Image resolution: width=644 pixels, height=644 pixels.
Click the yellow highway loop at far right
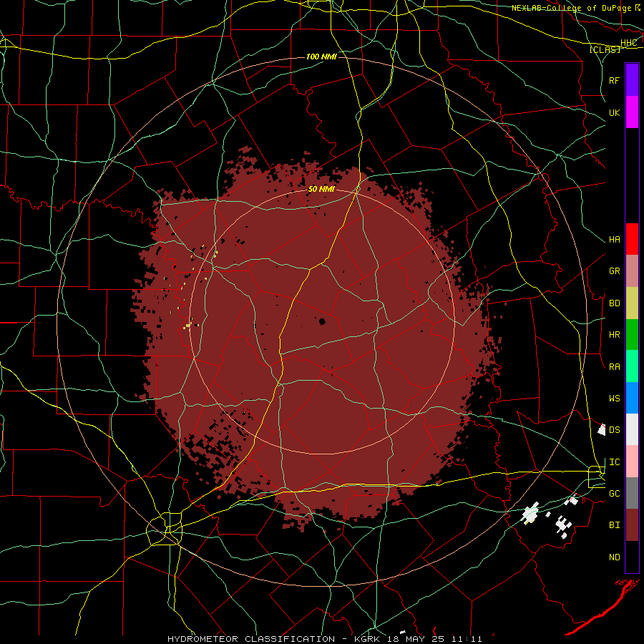(x=596, y=477)
